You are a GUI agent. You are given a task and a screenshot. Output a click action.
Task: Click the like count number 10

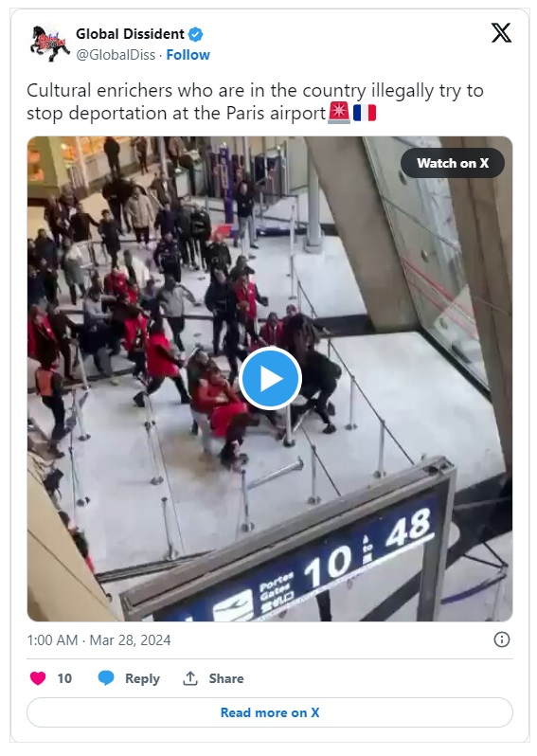(64, 678)
